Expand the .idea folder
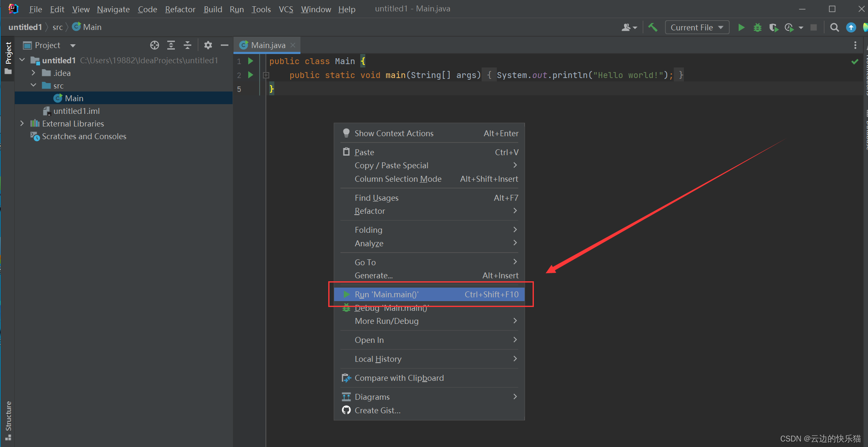 point(33,73)
